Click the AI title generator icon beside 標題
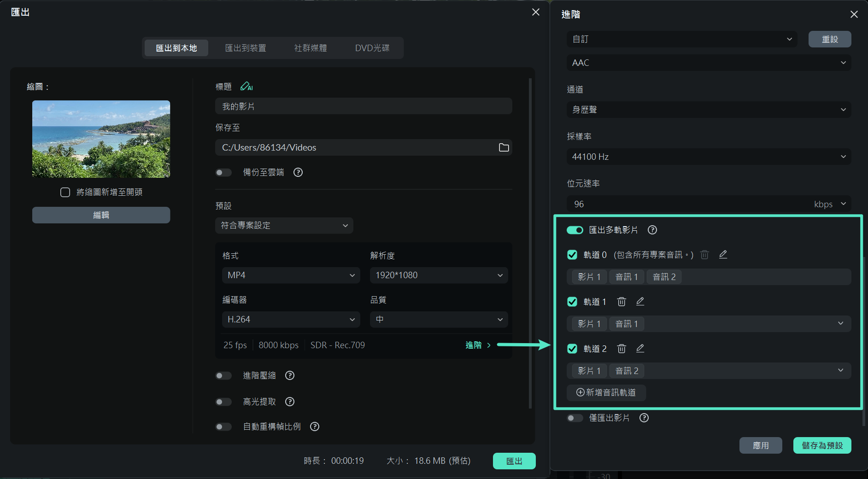Viewport: 868px width, 479px height. point(247,86)
